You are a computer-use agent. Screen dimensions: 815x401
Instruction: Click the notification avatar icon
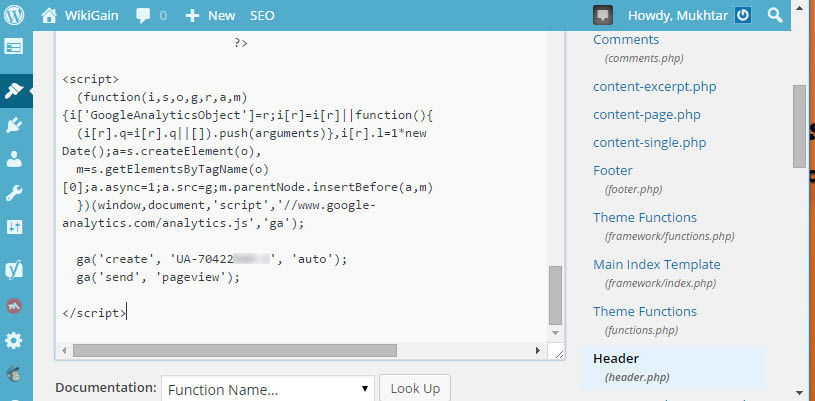pos(603,15)
